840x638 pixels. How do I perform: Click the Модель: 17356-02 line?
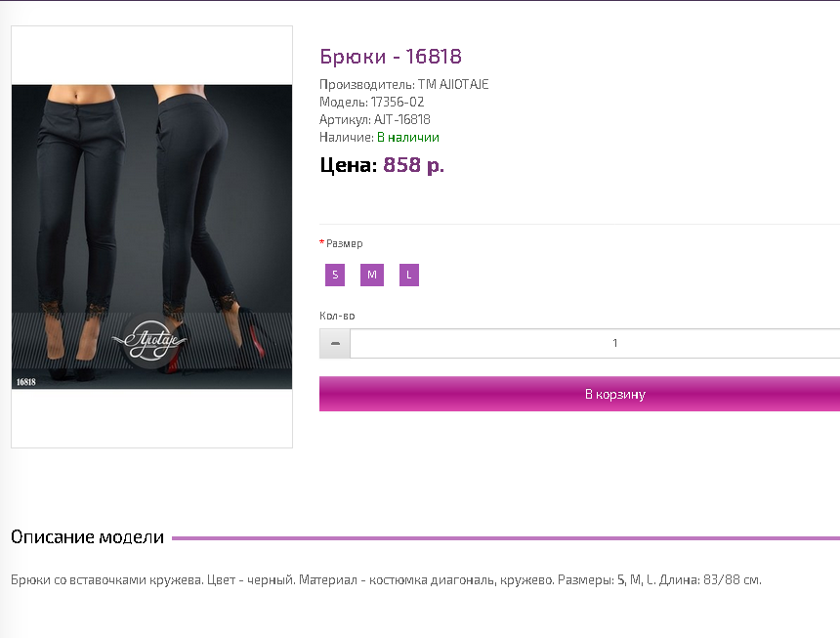click(x=372, y=102)
